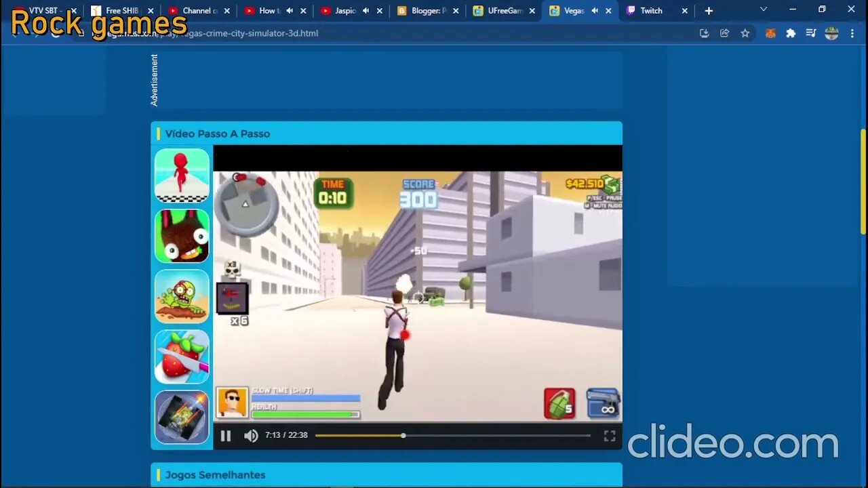Click the player avatar portrait in the video
The image size is (868, 488).
click(x=232, y=402)
